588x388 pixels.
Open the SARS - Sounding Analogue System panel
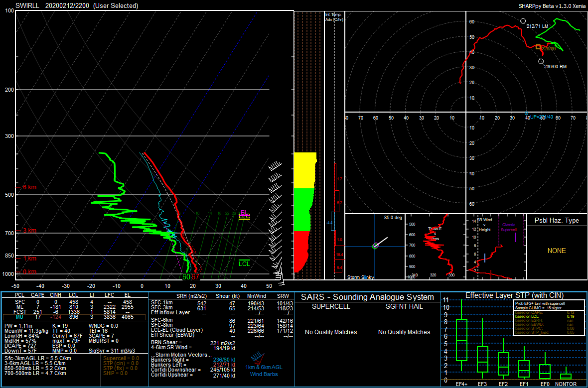367,297
